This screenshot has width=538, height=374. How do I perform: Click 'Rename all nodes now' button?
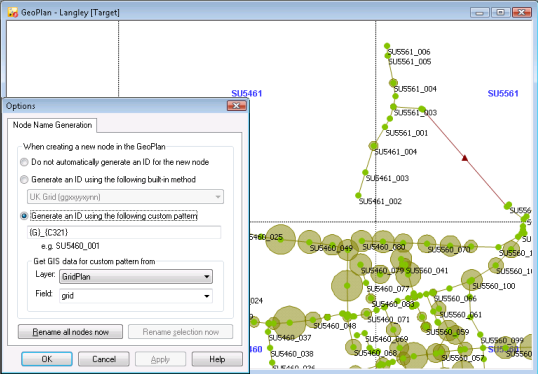70,332
